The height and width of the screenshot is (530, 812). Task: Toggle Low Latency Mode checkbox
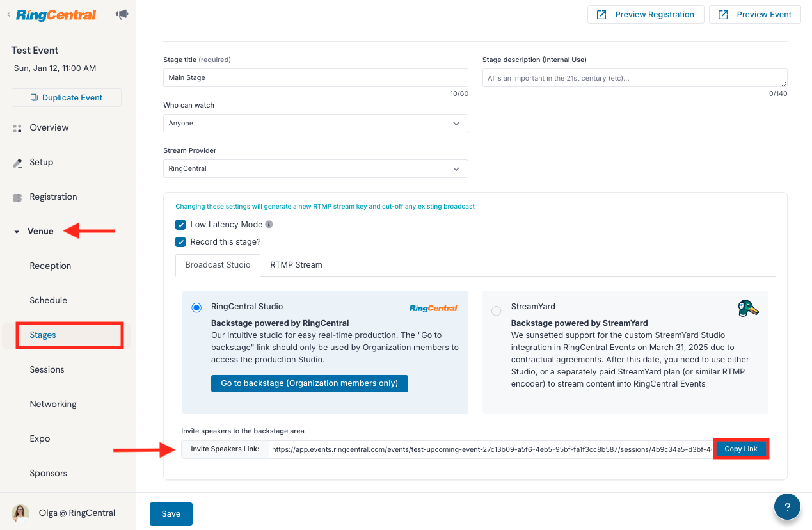coord(180,225)
